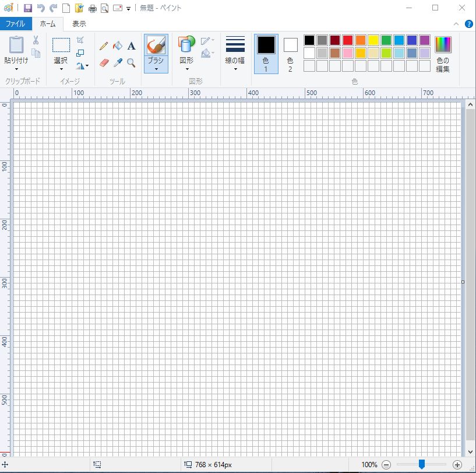Image resolution: width=476 pixels, height=473 pixels.
Task: Click the zoom slider handle
Action: click(x=422, y=464)
